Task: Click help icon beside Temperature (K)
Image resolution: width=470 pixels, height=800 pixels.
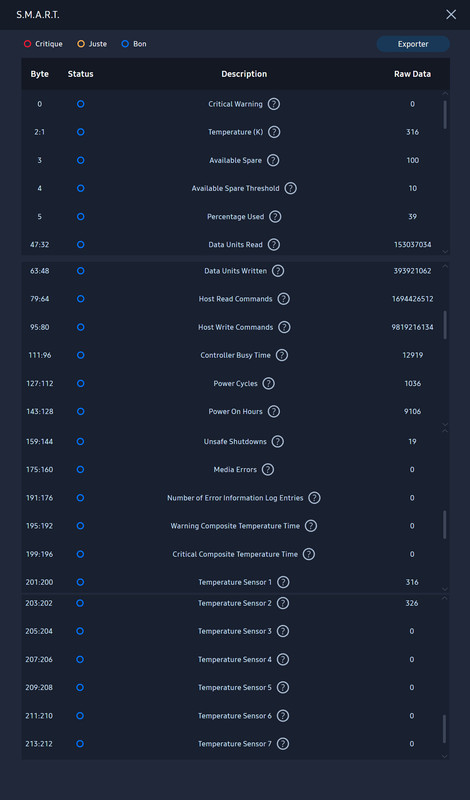Action: click(x=274, y=132)
